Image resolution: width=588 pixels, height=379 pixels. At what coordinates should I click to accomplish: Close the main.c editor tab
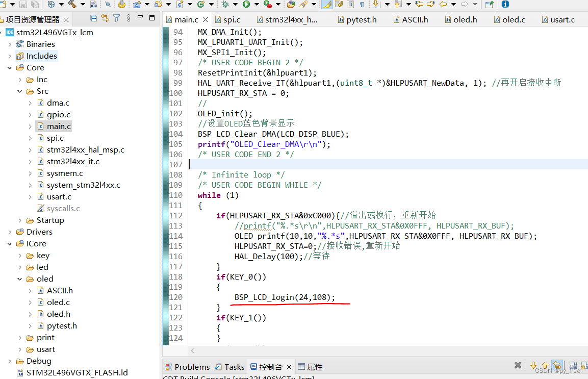pyautogui.click(x=205, y=20)
